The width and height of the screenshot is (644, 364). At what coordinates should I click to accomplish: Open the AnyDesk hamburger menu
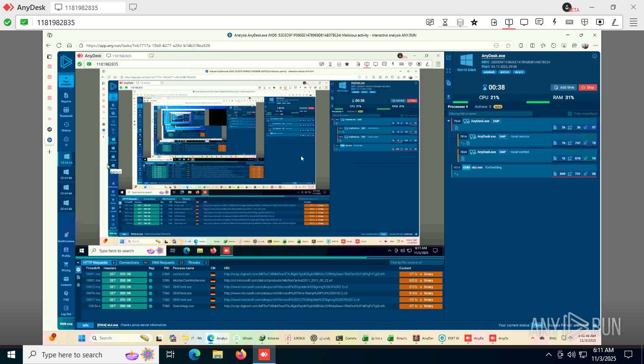633,22
